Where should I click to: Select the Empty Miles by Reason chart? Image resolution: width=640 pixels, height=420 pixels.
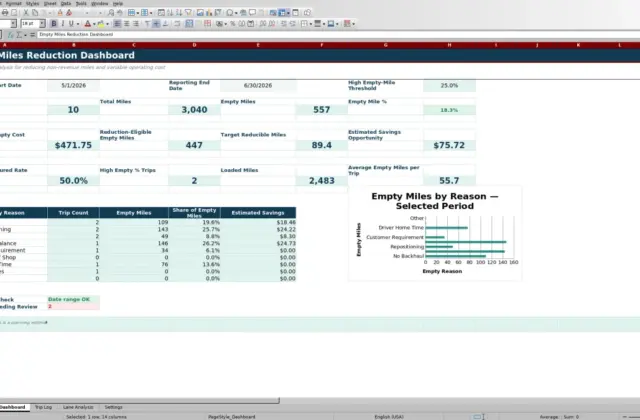[x=435, y=233]
